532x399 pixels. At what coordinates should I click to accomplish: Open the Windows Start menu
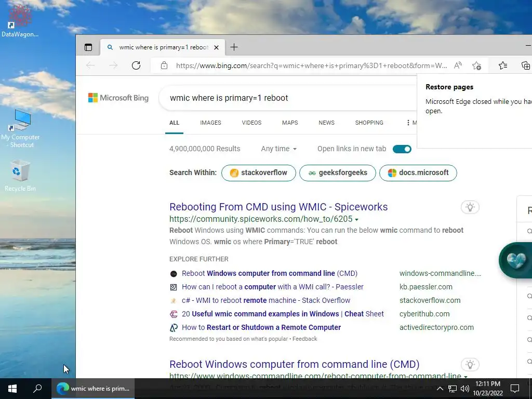click(12, 389)
